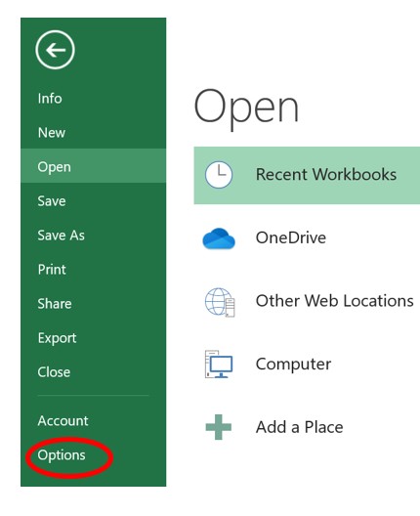Click the OneDrive cloud icon
The image size is (420, 516).
219,238
